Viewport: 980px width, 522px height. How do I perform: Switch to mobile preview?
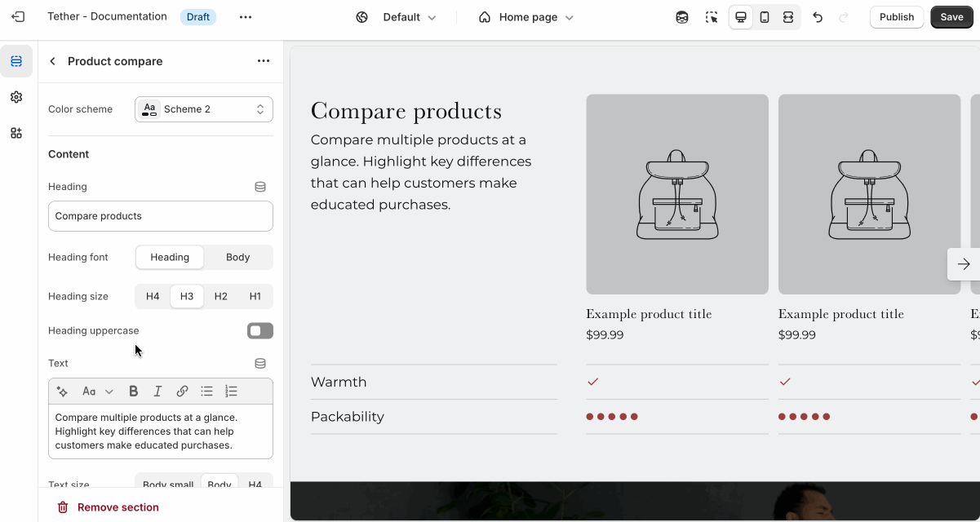tap(765, 17)
